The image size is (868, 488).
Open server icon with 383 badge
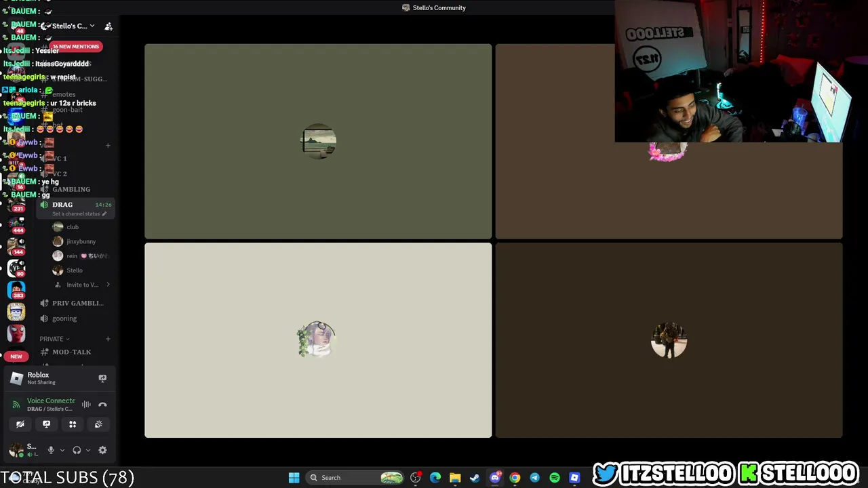click(x=16, y=290)
